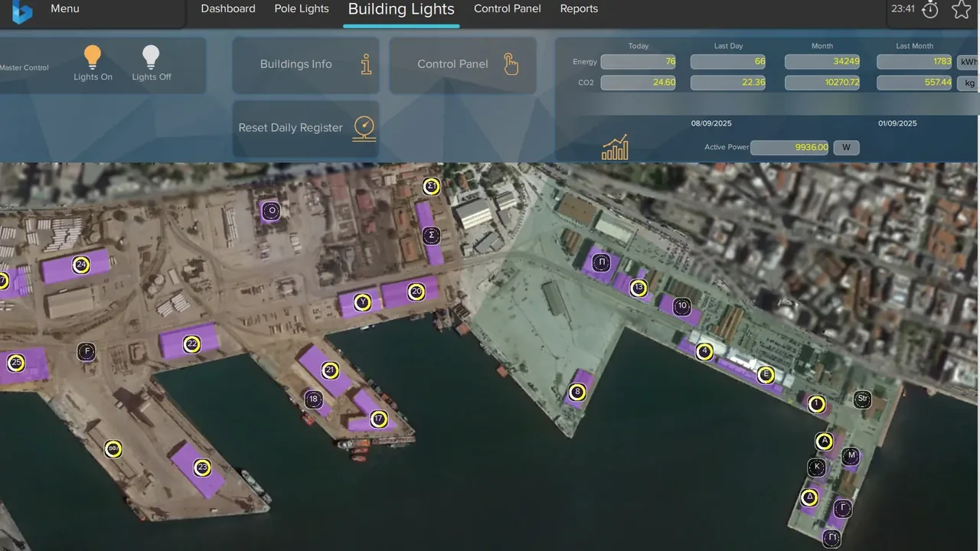Viewport: 980px width, 551px height.
Task: Click the app logo beside Menu
Action: (22, 11)
